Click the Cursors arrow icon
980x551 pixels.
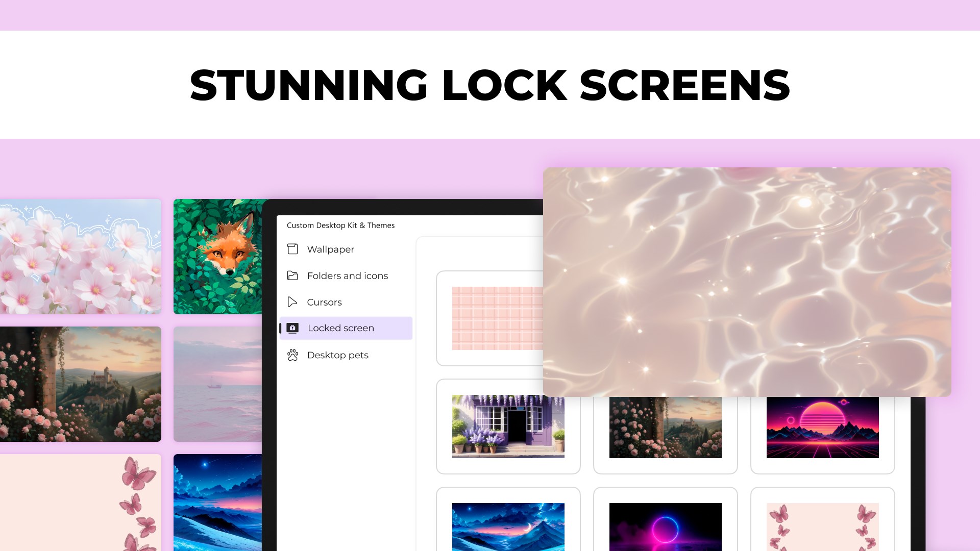(292, 302)
